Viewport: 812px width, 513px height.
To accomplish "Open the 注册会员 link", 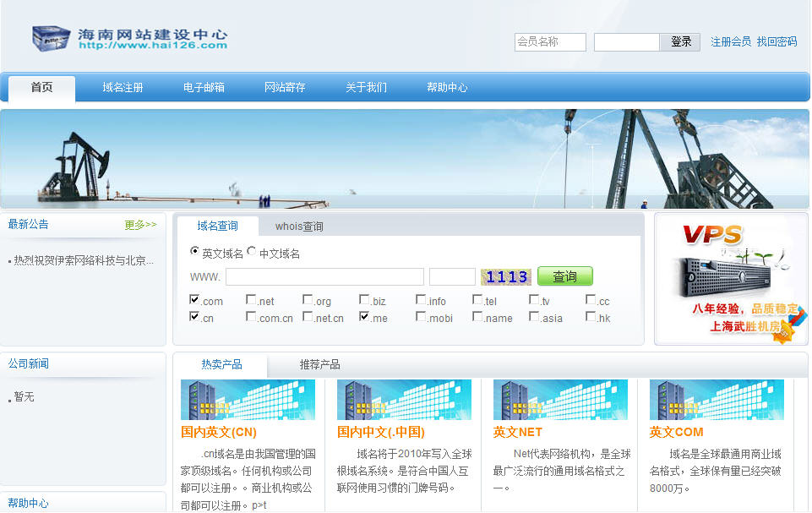I will click(730, 42).
